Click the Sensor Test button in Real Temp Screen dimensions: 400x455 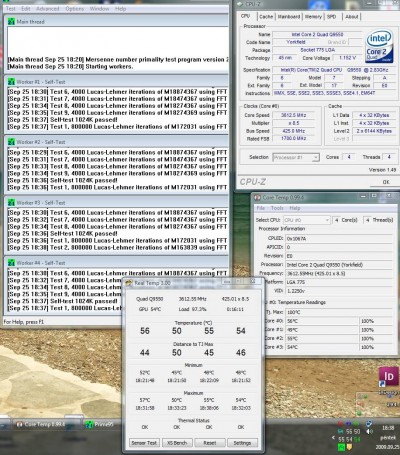[x=144, y=443]
